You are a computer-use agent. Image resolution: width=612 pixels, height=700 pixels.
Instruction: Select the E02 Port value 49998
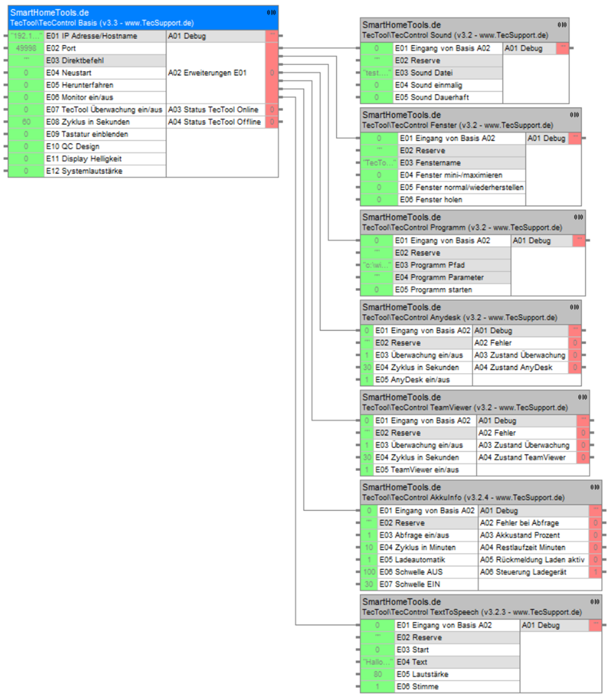click(x=26, y=48)
